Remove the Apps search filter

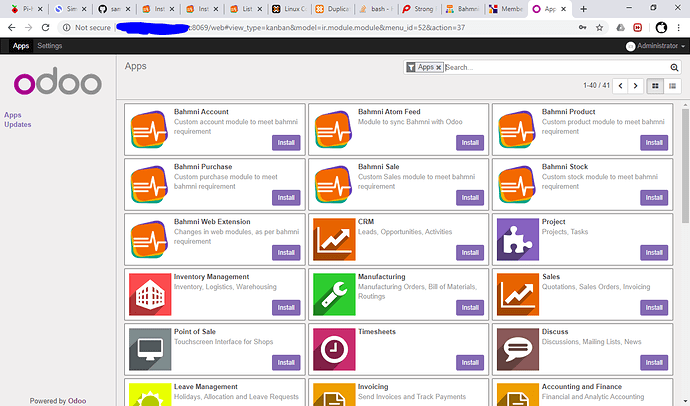click(439, 67)
